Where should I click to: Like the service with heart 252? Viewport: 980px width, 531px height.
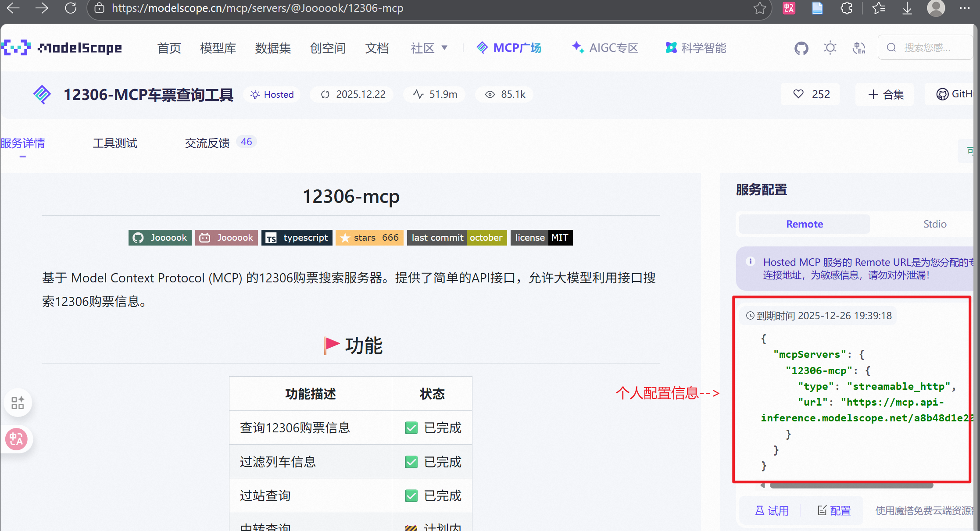811,94
